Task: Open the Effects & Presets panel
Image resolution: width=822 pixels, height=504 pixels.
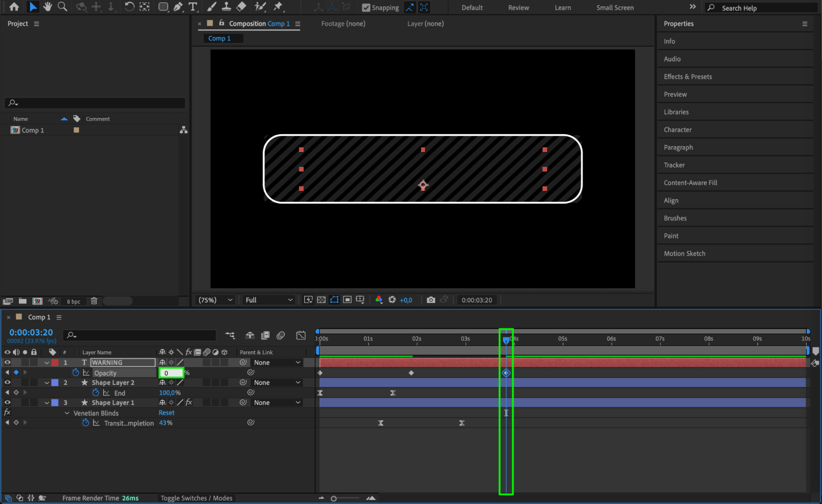Action: 688,76
